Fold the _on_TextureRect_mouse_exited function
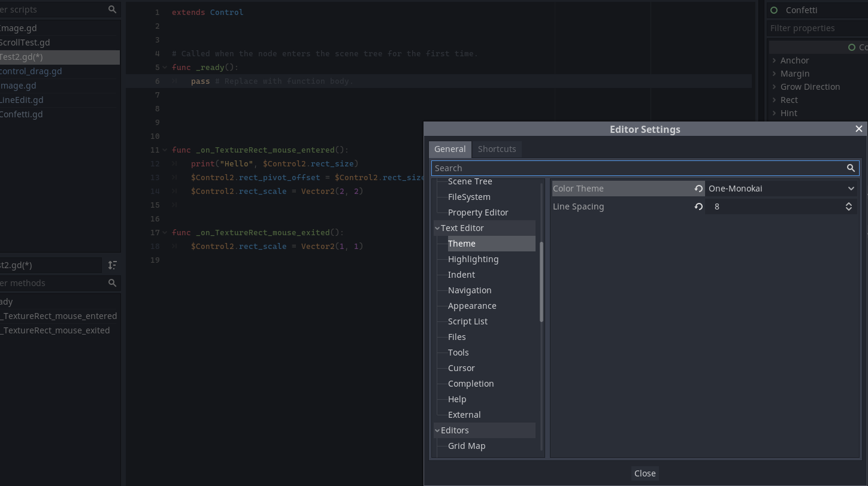The width and height of the screenshot is (868, 486). [165, 232]
